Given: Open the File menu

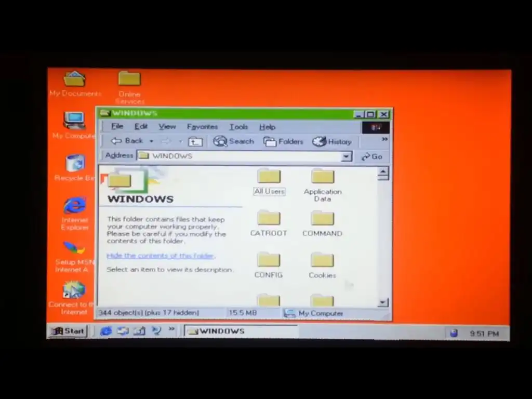Looking at the screenshot, I should (117, 127).
